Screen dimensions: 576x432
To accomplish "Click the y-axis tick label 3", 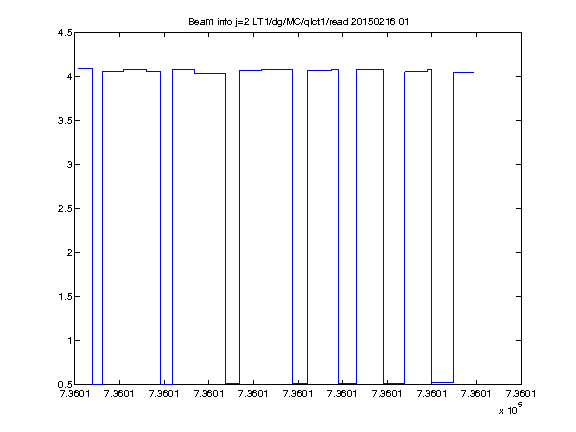I will [69, 164].
